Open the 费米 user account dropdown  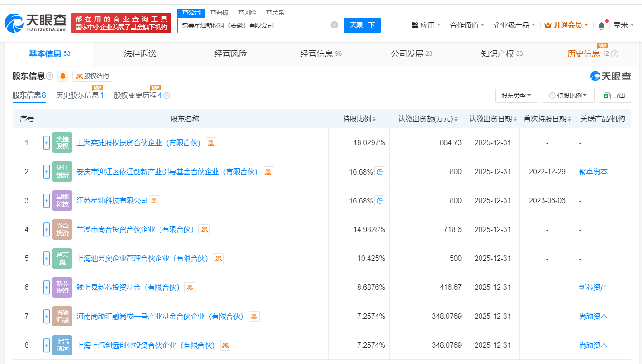click(x=624, y=25)
